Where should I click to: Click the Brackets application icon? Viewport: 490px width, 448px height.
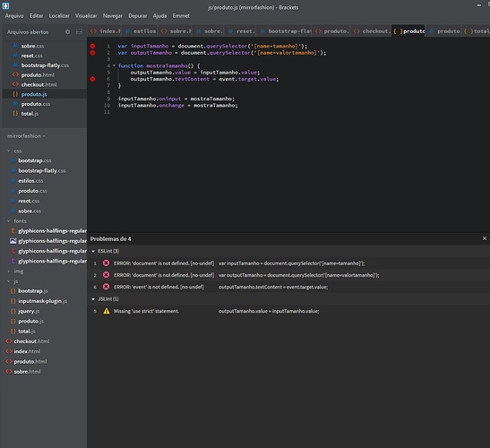(5, 6)
